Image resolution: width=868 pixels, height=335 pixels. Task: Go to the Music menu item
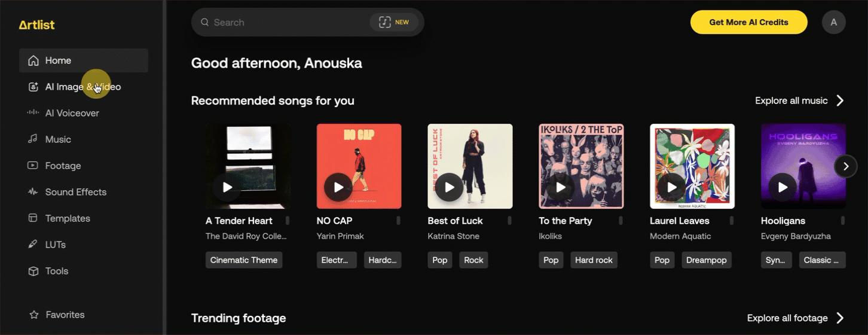(58, 139)
